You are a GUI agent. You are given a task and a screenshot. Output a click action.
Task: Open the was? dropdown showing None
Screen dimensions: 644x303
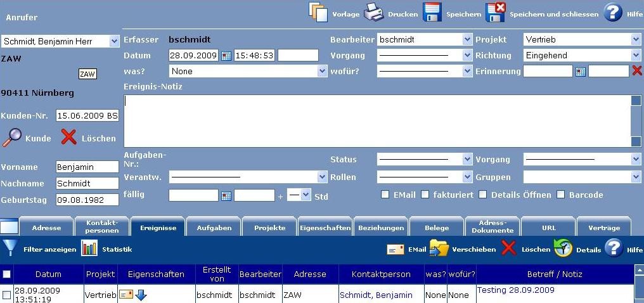point(248,72)
